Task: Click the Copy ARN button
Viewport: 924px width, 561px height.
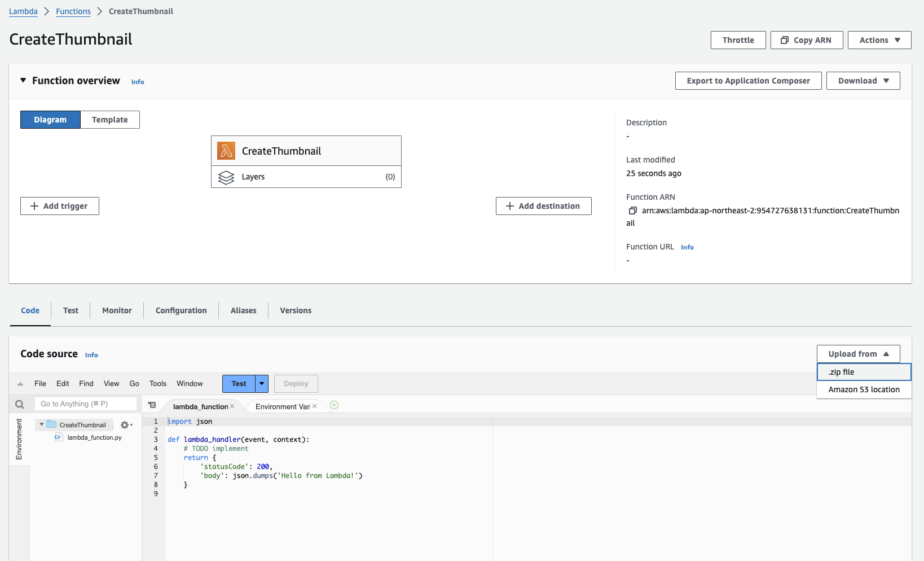Action: coord(807,40)
